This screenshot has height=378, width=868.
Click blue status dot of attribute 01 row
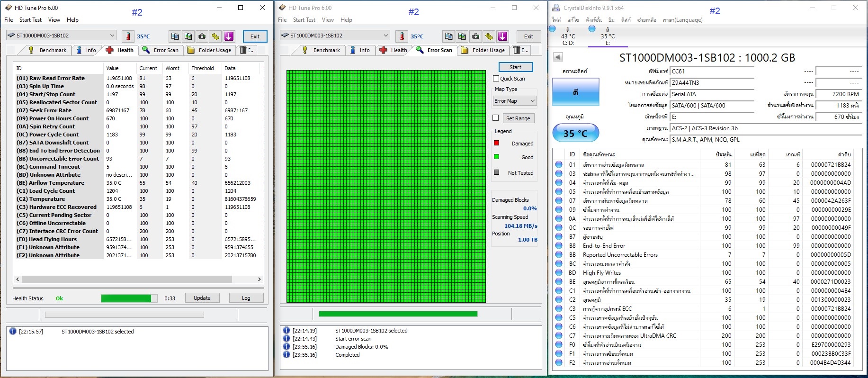[x=559, y=165]
